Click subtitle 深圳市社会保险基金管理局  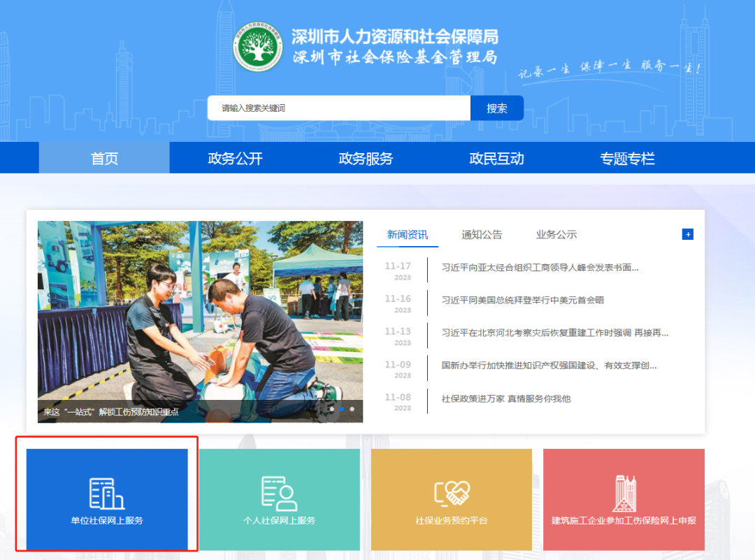[395, 57]
